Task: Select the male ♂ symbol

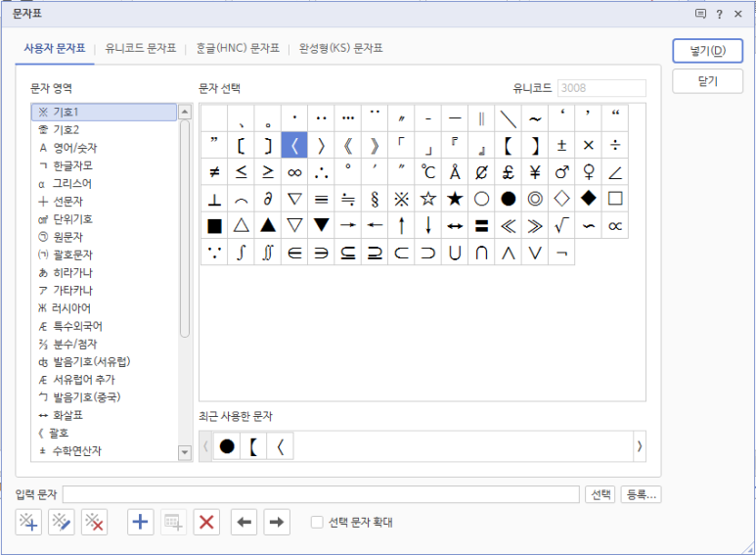Action: pyautogui.click(x=561, y=172)
